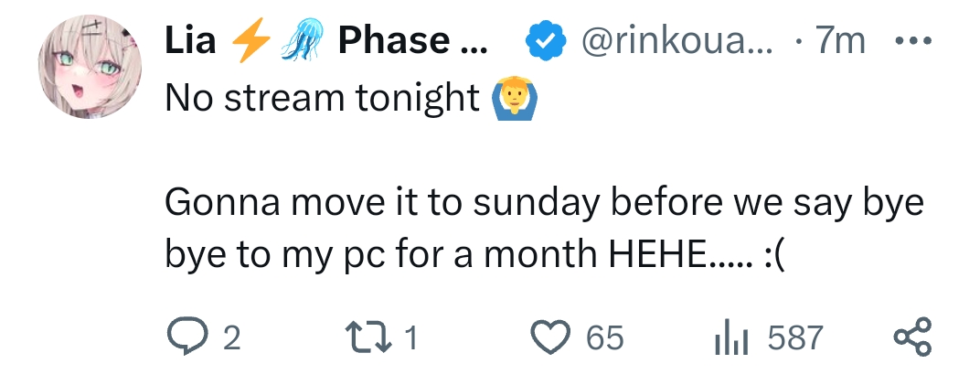The image size is (980, 385).
Task: Click the "No stream tonight" text
Action: click(322, 99)
